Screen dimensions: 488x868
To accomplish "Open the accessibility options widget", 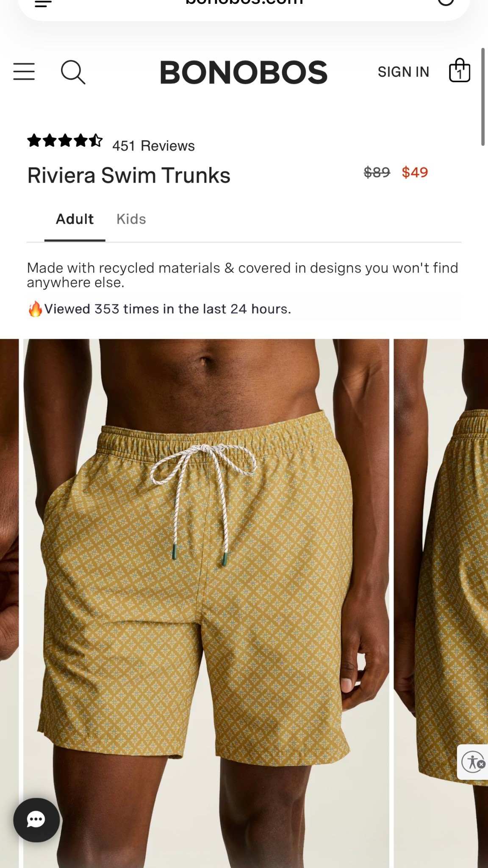I will pyautogui.click(x=471, y=762).
